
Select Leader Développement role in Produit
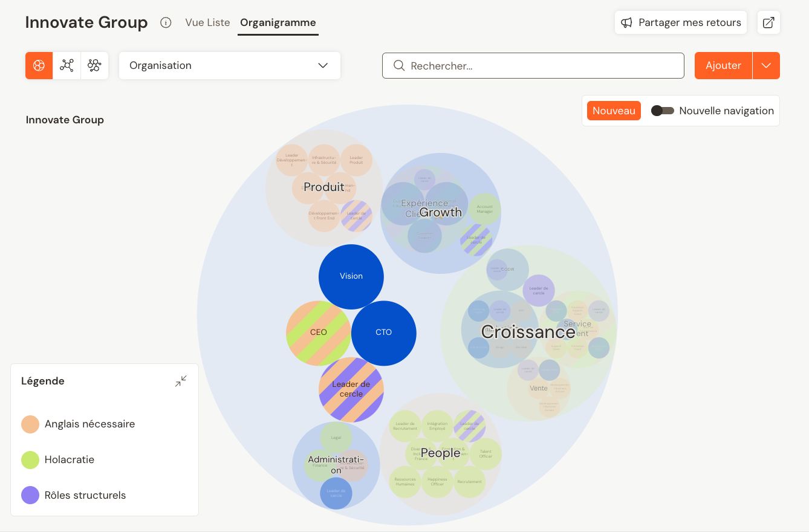coord(293,160)
